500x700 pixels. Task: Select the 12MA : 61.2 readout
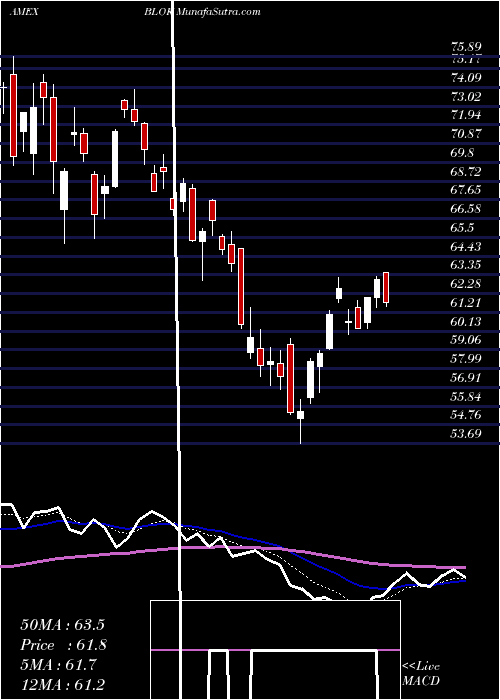(x=62, y=685)
